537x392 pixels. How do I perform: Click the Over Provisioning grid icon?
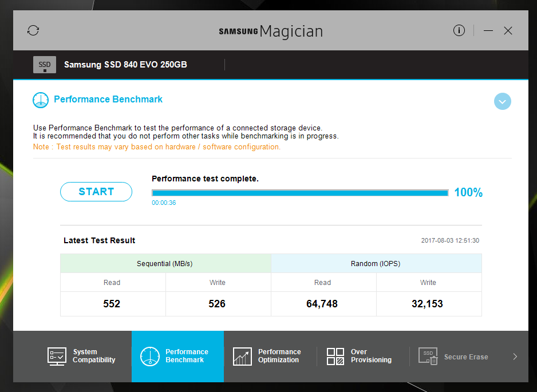coord(335,356)
